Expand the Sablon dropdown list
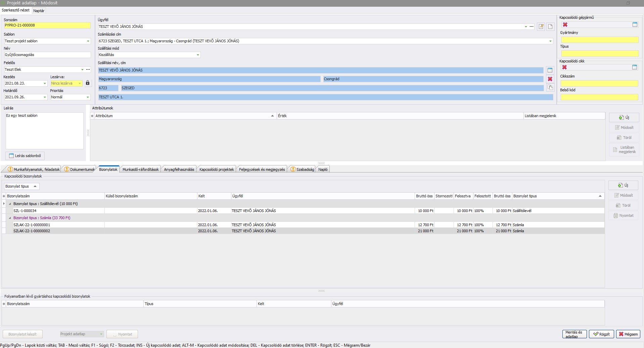 [x=88, y=41]
